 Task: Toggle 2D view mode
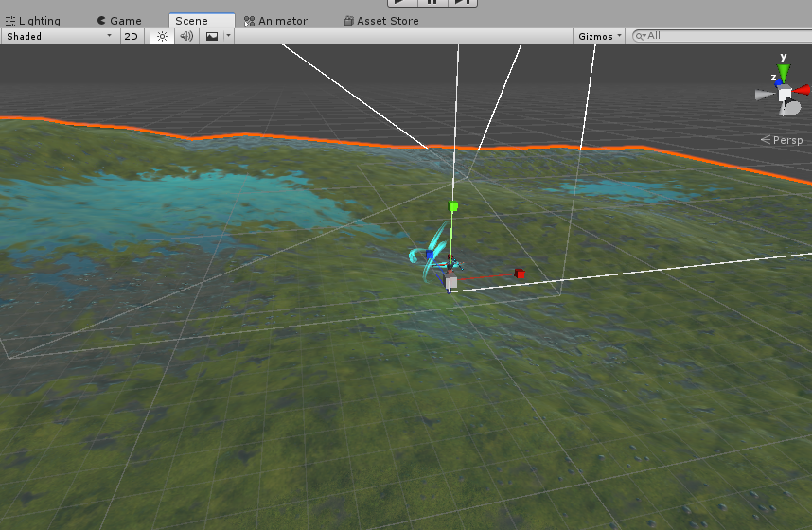(131, 36)
